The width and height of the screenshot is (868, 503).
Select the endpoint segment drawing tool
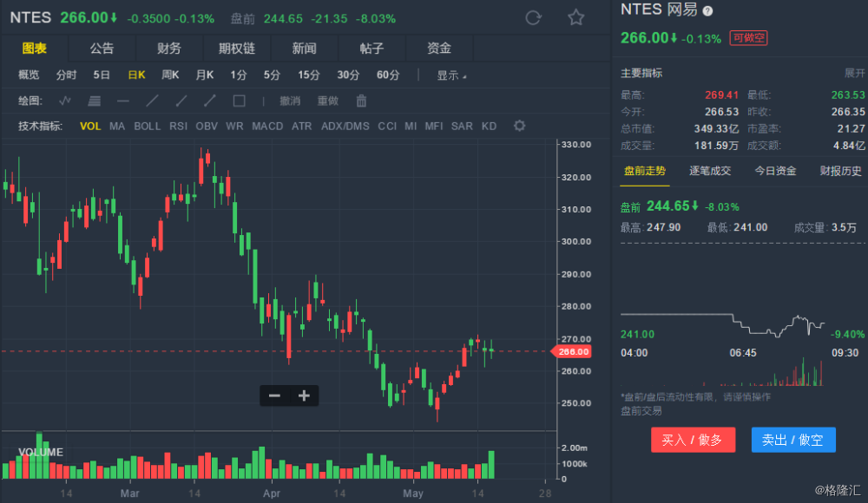pyautogui.click(x=210, y=101)
